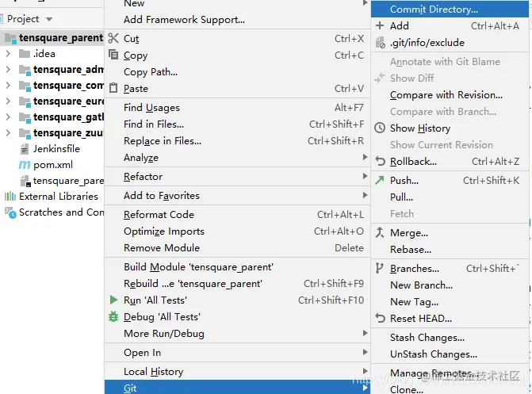Click the green Run arrow icon
This screenshot has width=532, height=394.
point(113,300)
